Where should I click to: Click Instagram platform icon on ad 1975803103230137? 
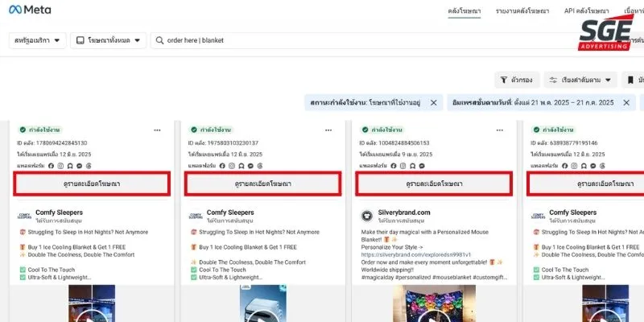click(232, 166)
